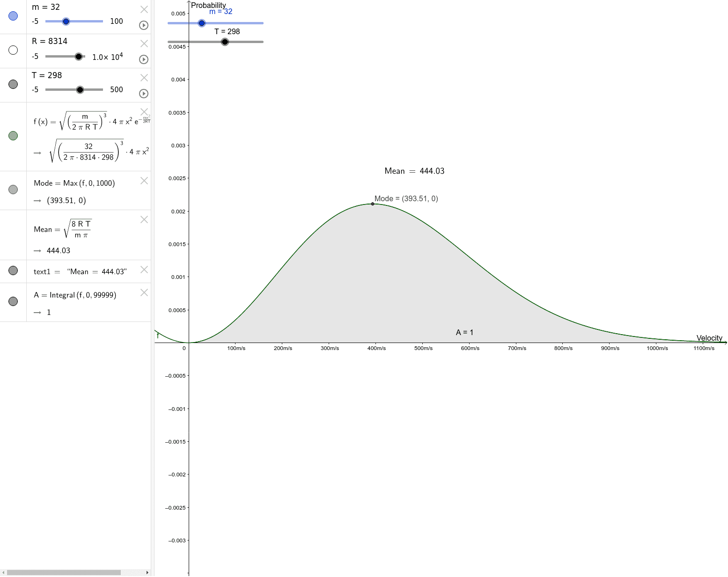This screenshot has height=577, width=728.
Task: Animate the R slider using its play icon
Action: (x=143, y=59)
